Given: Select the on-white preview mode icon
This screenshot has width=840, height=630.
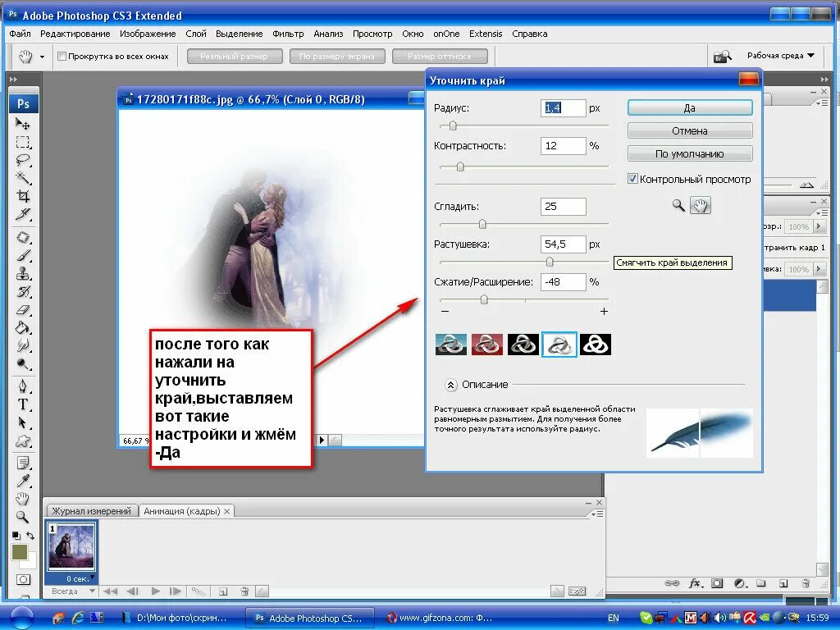Looking at the screenshot, I should 559,345.
